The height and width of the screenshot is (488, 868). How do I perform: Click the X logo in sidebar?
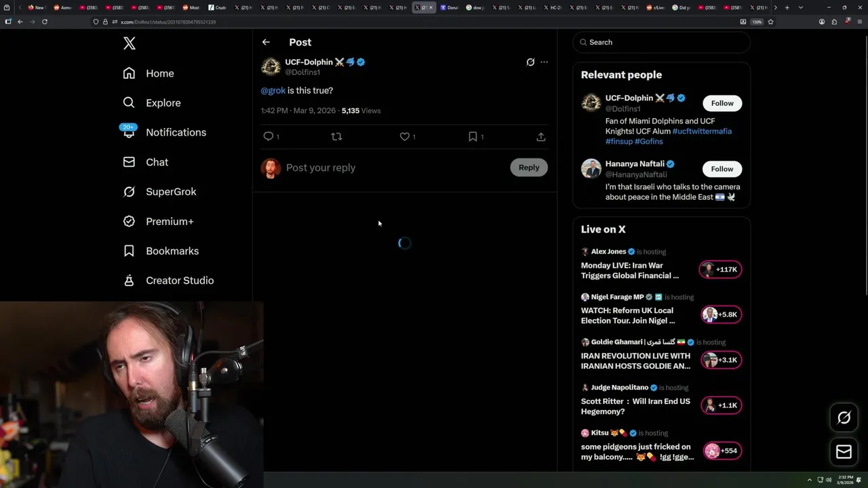pos(130,43)
